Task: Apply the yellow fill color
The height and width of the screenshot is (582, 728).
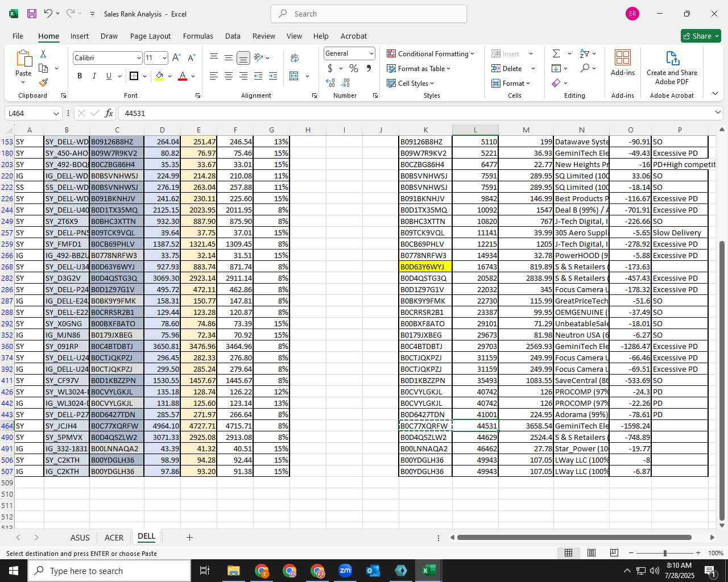Action: coord(159,76)
